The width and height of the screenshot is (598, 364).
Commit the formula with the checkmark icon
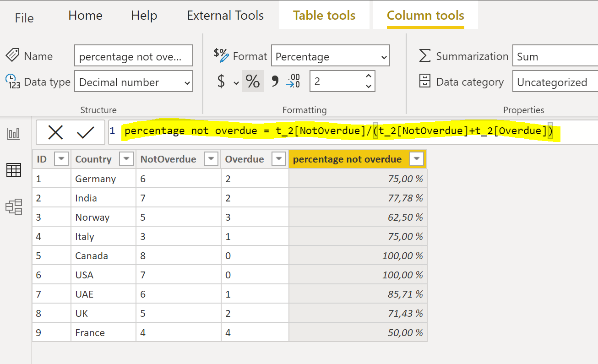pyautogui.click(x=85, y=132)
